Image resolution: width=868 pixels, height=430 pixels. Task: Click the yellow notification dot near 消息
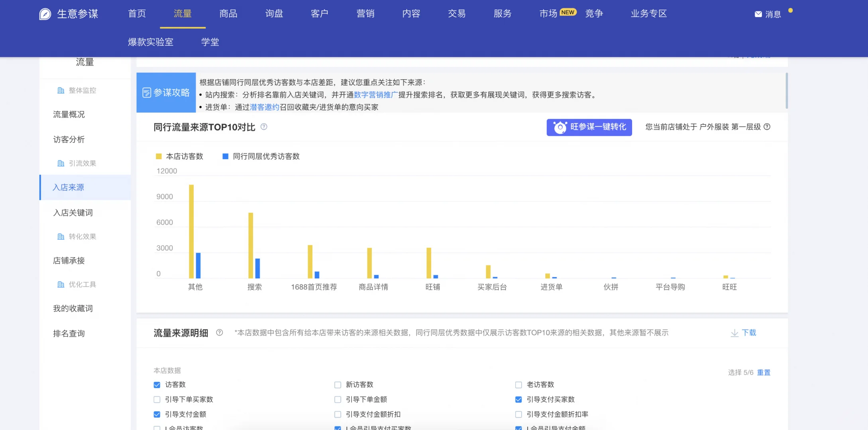coord(790,10)
